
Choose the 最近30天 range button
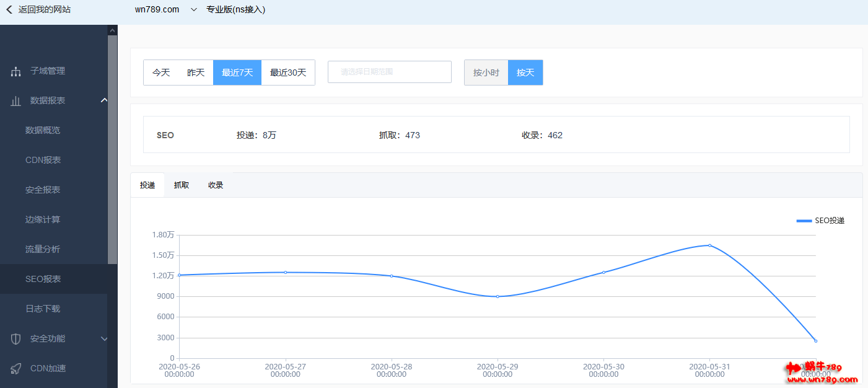point(288,73)
